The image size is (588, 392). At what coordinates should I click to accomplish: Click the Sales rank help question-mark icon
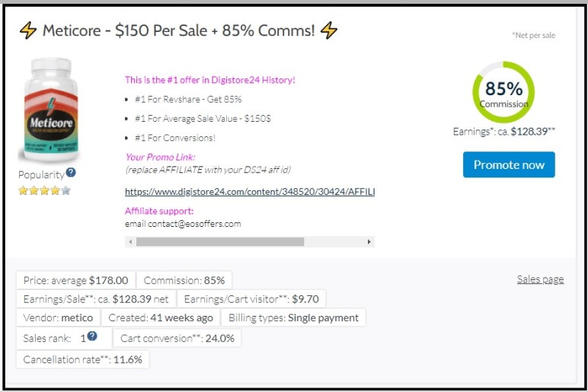click(92, 336)
